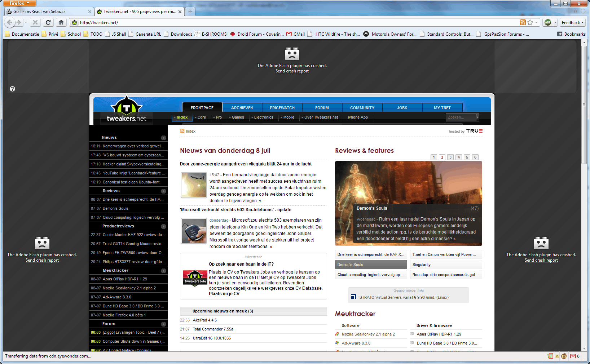Switch to the GoT - myReact van Sebazzz tab
The width and height of the screenshot is (590, 364).
pos(49,12)
